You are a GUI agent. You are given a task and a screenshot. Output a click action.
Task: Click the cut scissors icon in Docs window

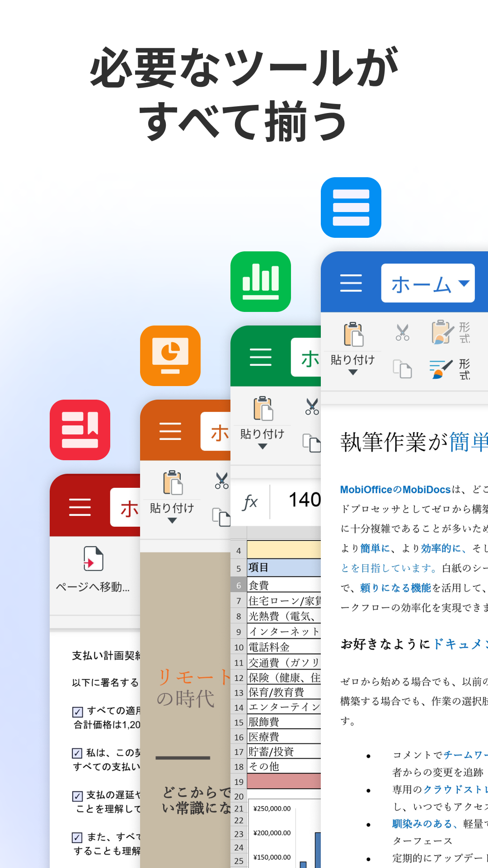402,332
